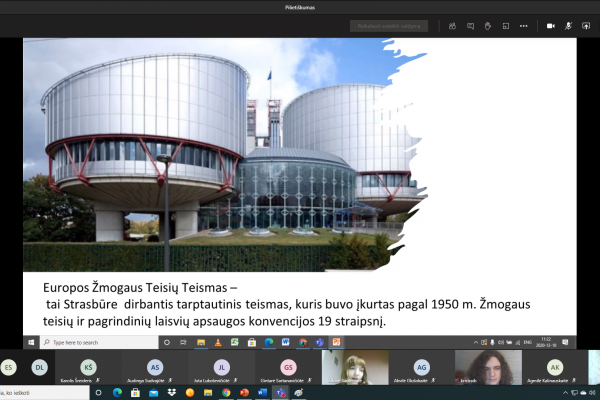Select participant tile AK
Screen dimensions: 600x400
[555, 367]
